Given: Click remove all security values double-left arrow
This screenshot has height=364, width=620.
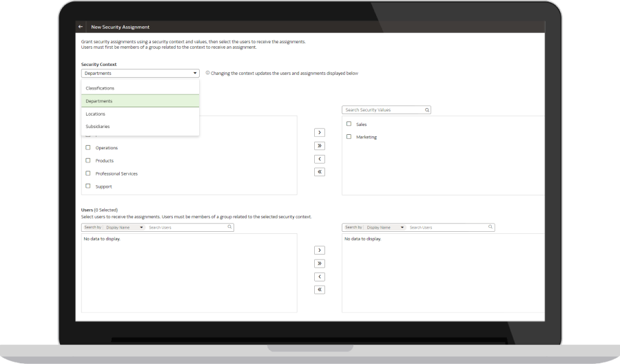Looking at the screenshot, I should [320, 172].
